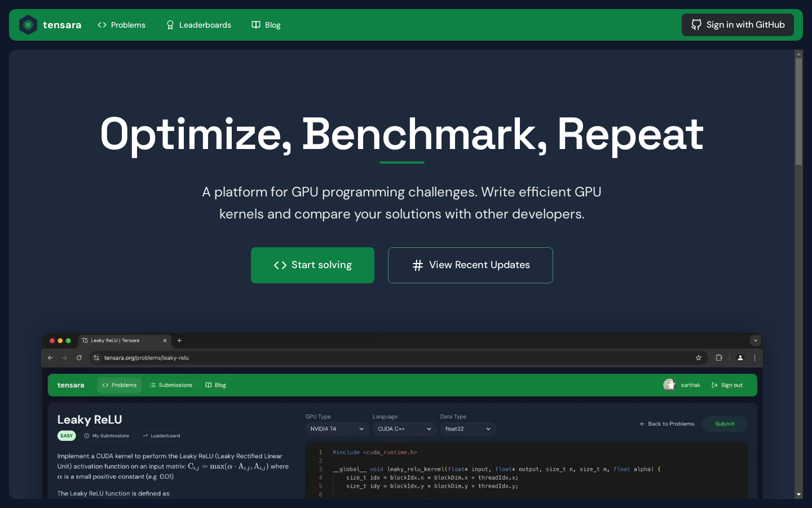Click the Leaky ReLU | Tensara browser tab in preview

124,340
